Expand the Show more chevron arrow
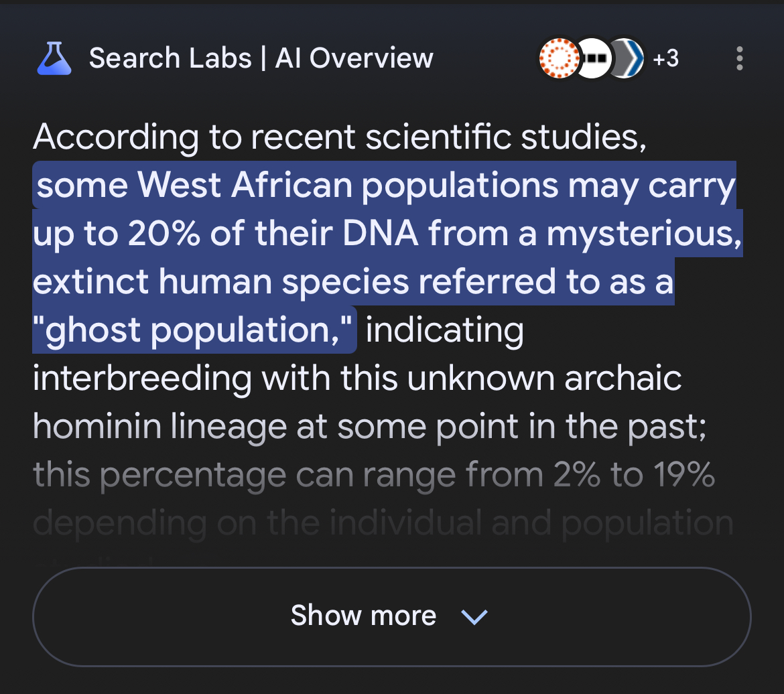Viewport: 784px width, 694px height. tap(474, 616)
